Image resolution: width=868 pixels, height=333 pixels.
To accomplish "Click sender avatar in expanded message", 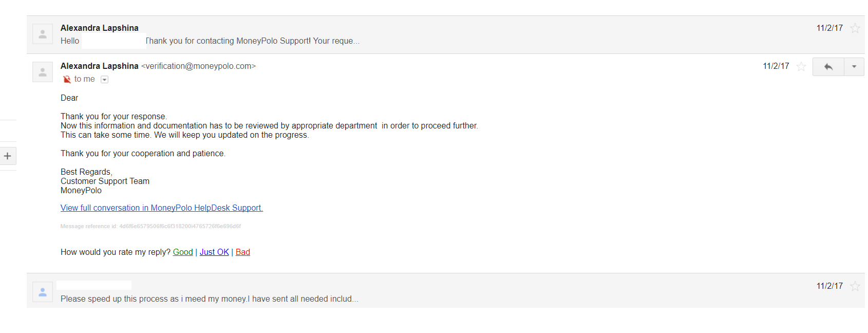I will click(x=43, y=72).
